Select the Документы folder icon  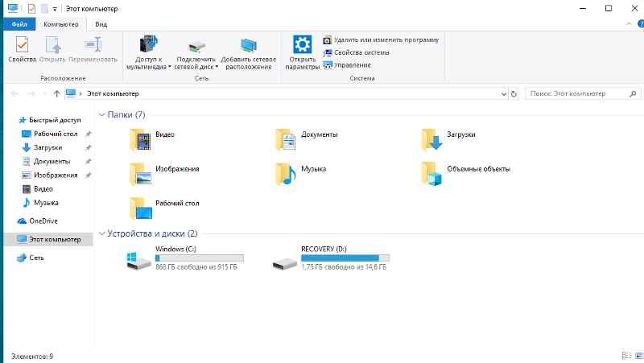[x=286, y=139]
